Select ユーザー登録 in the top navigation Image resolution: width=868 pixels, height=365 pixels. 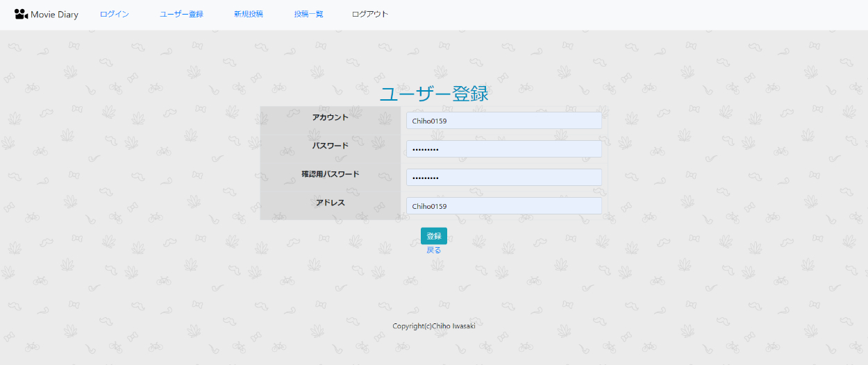pos(181,14)
